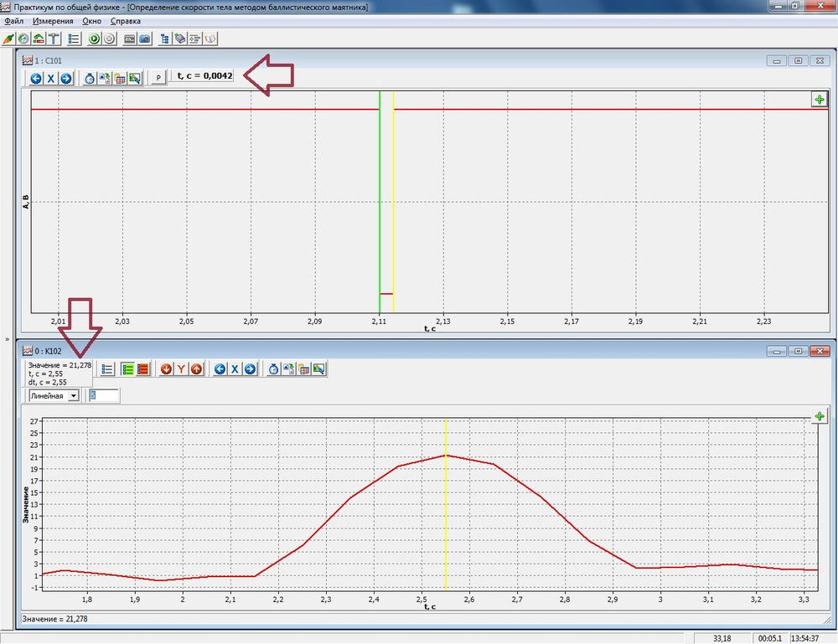
Task: Toggle the P button in C101 toolbar
Action: (x=158, y=79)
